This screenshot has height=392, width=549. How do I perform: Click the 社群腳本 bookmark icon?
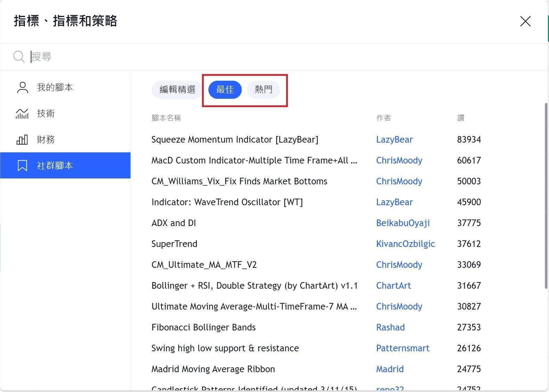pyautogui.click(x=22, y=166)
